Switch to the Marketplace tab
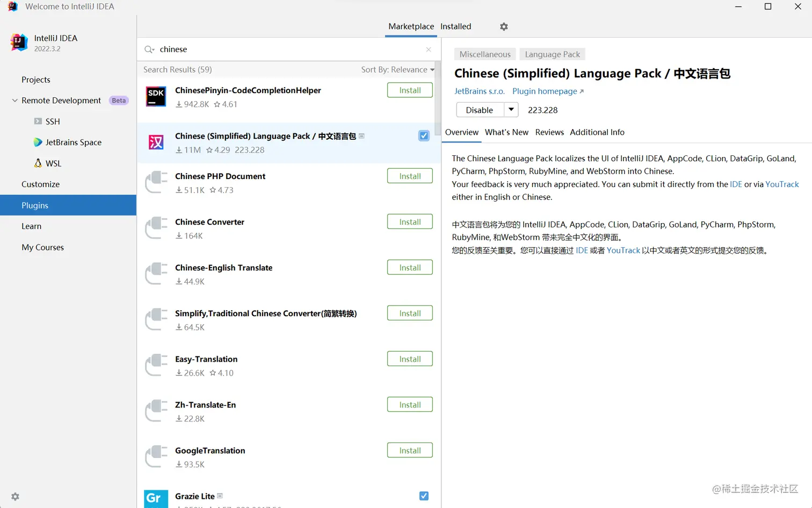812x508 pixels. (411, 26)
